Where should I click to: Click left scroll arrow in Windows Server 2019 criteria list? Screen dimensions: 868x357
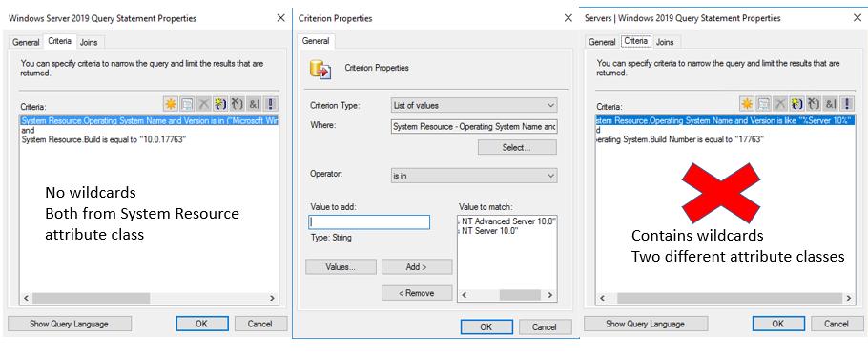point(26,298)
